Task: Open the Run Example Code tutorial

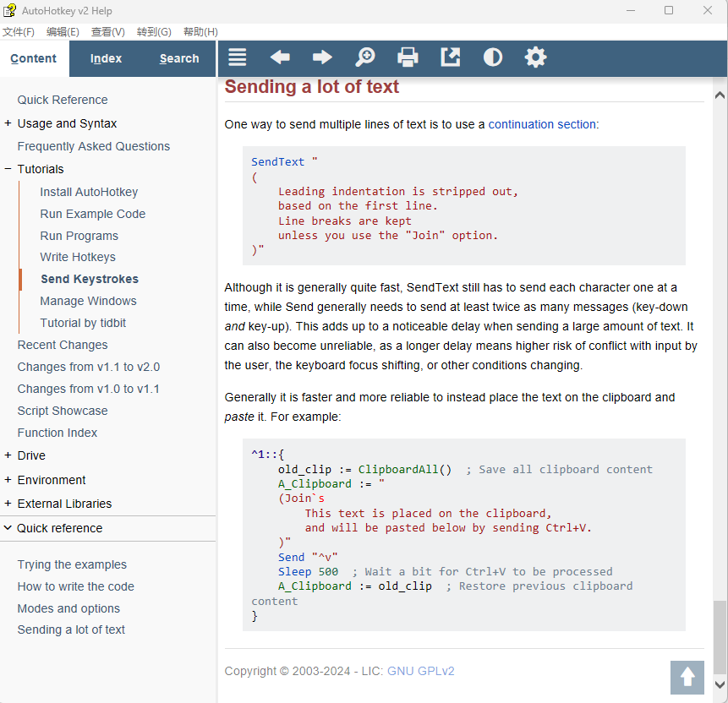Action: click(92, 214)
